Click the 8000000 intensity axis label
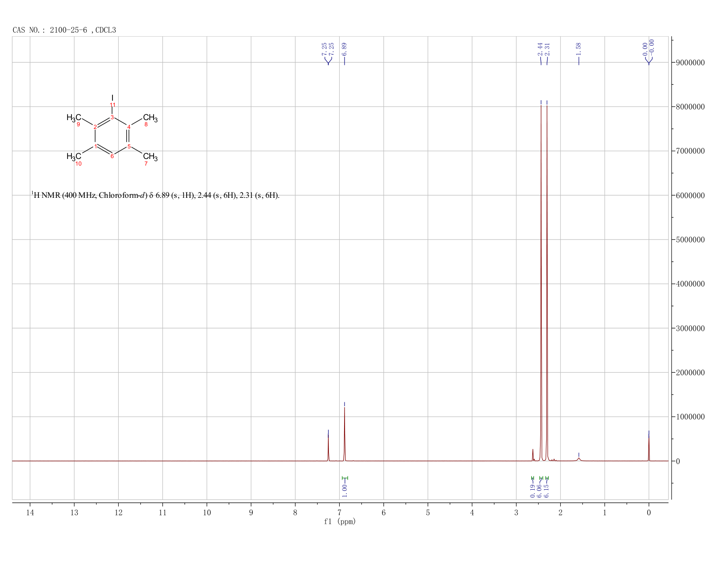 (x=690, y=107)
